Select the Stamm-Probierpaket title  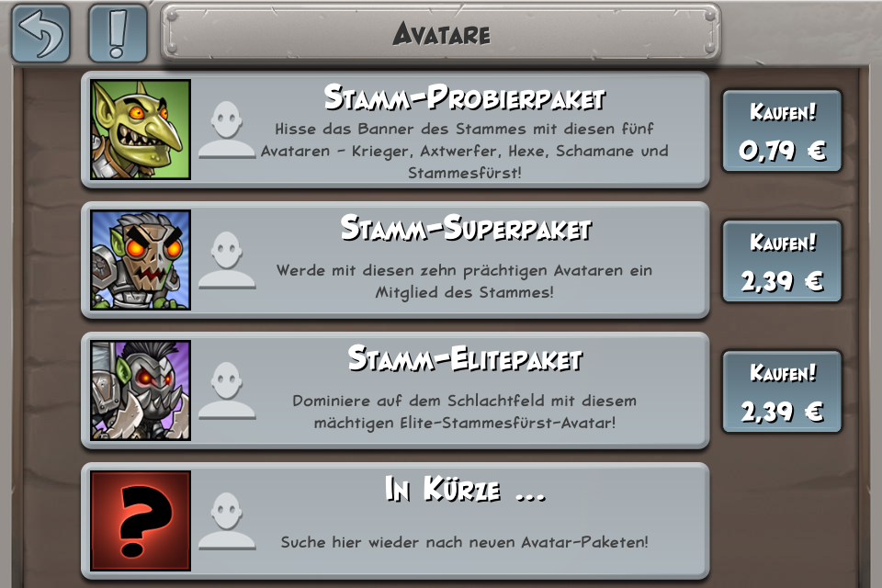pyautogui.click(x=465, y=97)
